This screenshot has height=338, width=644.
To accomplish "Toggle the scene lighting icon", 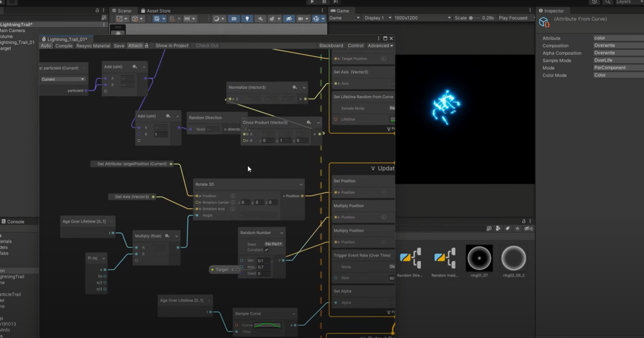I will (247, 18).
